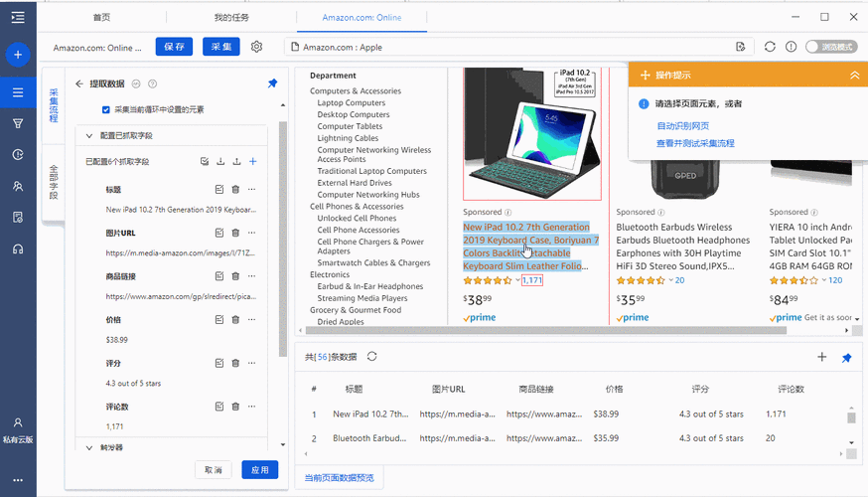Click the help question icon beside 提取数据
The image size is (868, 497).
(152, 83)
